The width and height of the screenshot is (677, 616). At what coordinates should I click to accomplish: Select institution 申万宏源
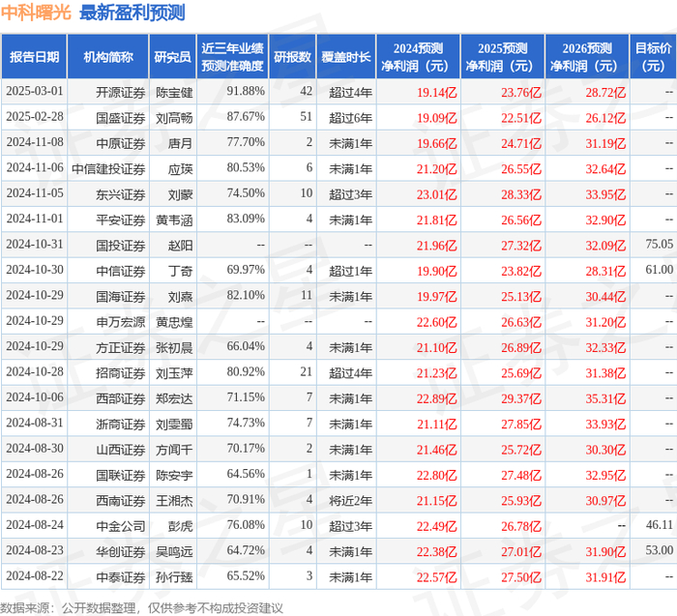pos(121,322)
